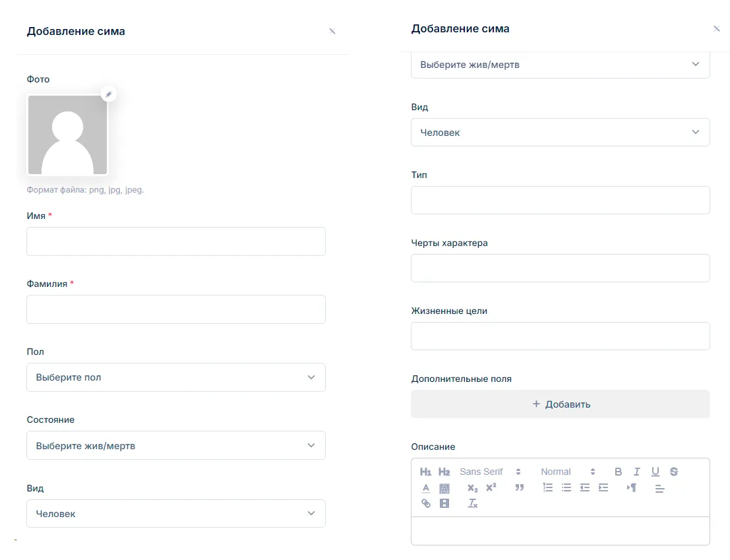Insert a blockquote using the quote icon

(x=520, y=487)
